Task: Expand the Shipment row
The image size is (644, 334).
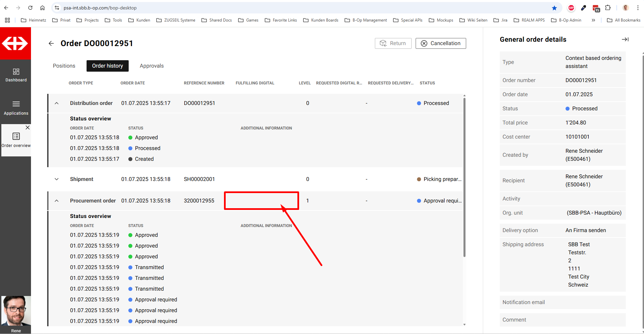Action: pos(57,179)
